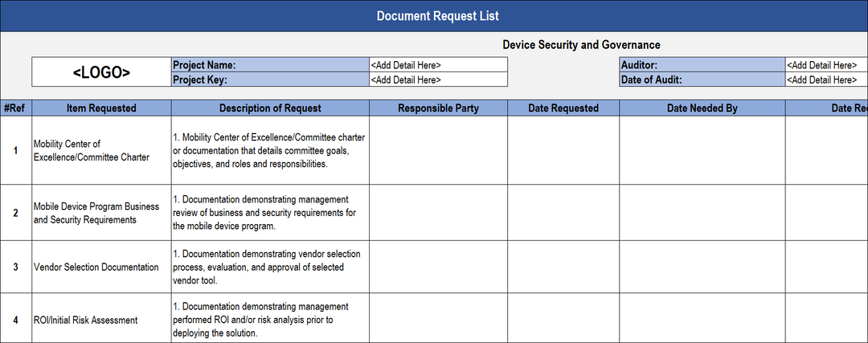
Task: Select Date Needed By cell for ROI row
Action: (x=702, y=320)
